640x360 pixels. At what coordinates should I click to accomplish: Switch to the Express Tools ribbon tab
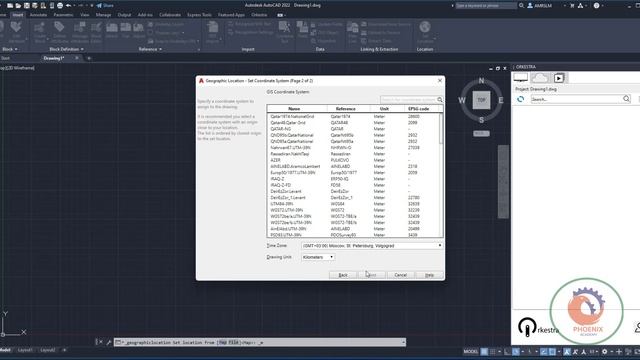coord(199,15)
